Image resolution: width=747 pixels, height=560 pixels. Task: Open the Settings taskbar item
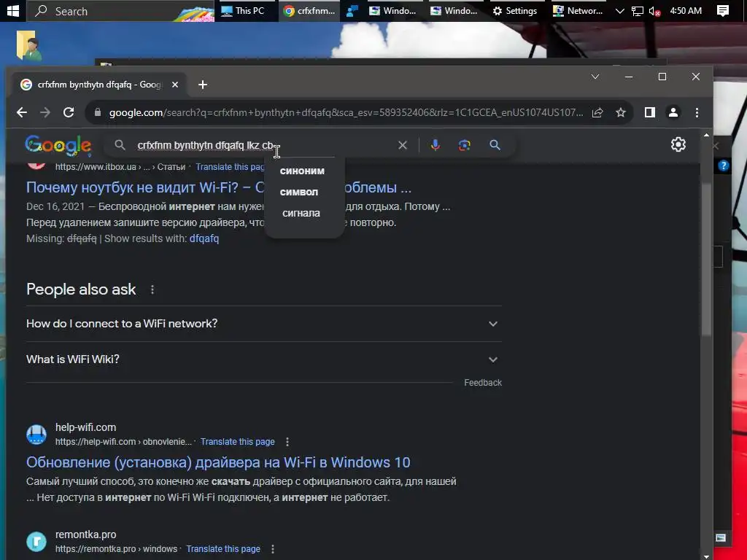pos(515,10)
